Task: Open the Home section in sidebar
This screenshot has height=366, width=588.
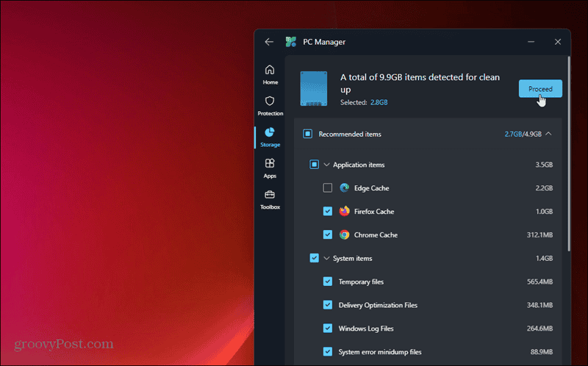Action: [270, 75]
